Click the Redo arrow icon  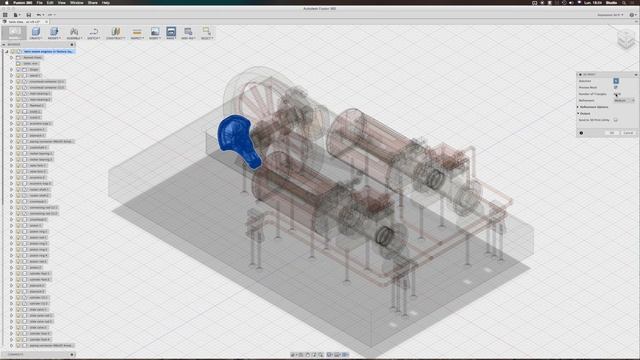pyautogui.click(x=51, y=15)
